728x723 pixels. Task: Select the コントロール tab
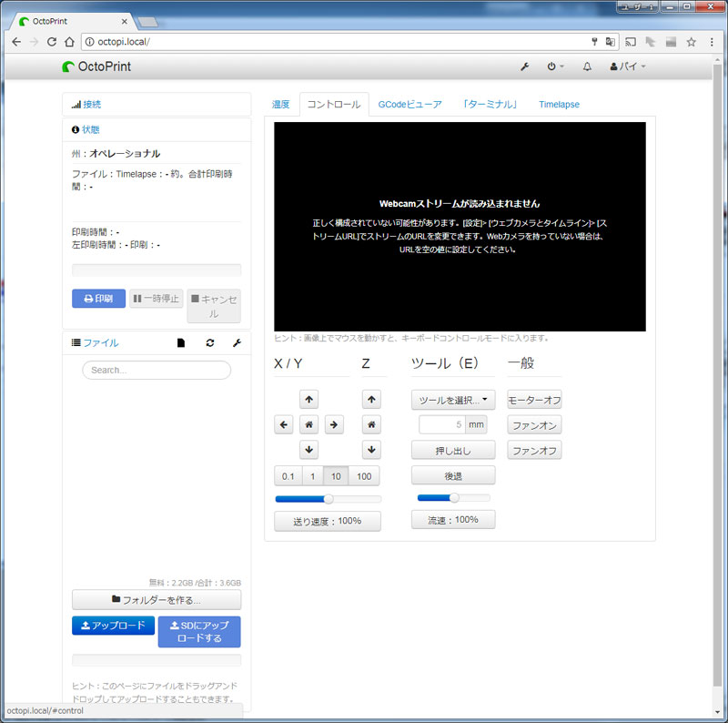pyautogui.click(x=334, y=105)
